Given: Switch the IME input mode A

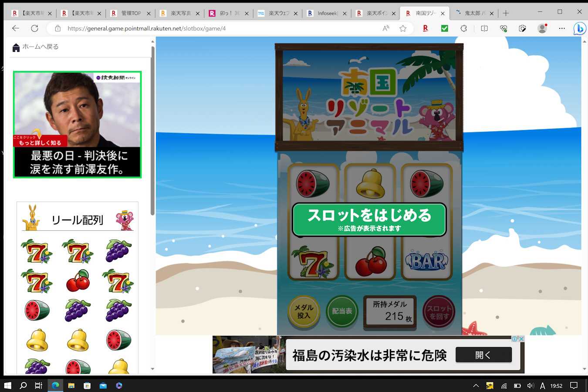Looking at the screenshot, I should [x=543, y=385].
